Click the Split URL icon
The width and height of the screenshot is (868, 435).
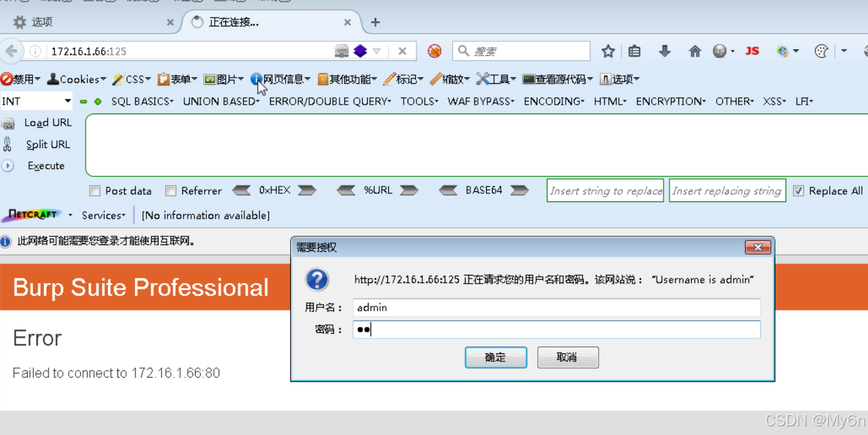coord(8,145)
